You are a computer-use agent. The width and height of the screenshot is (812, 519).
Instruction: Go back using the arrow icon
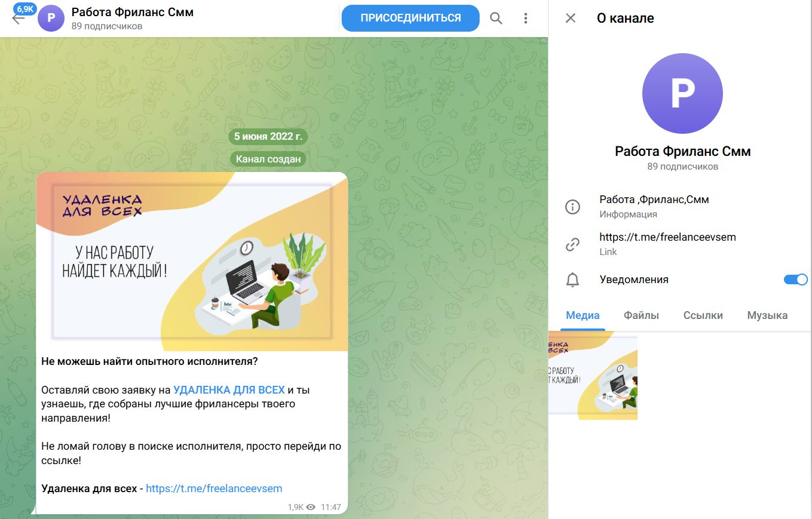pyautogui.click(x=18, y=18)
